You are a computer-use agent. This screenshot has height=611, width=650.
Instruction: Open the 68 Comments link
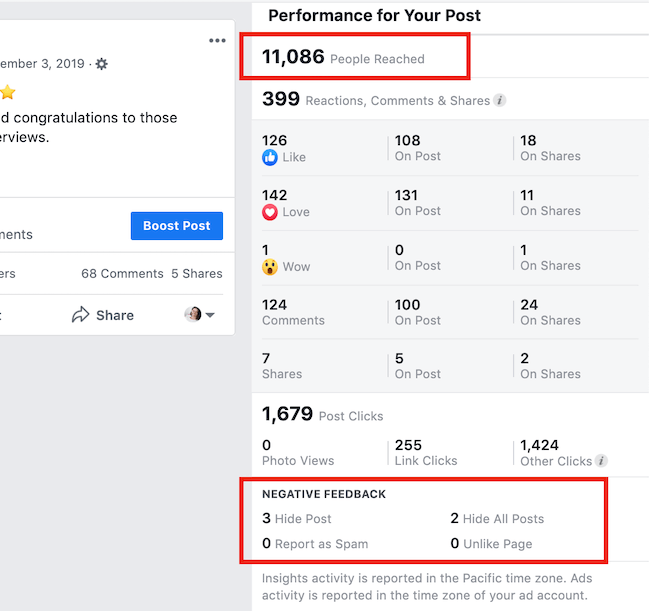[x=122, y=274]
